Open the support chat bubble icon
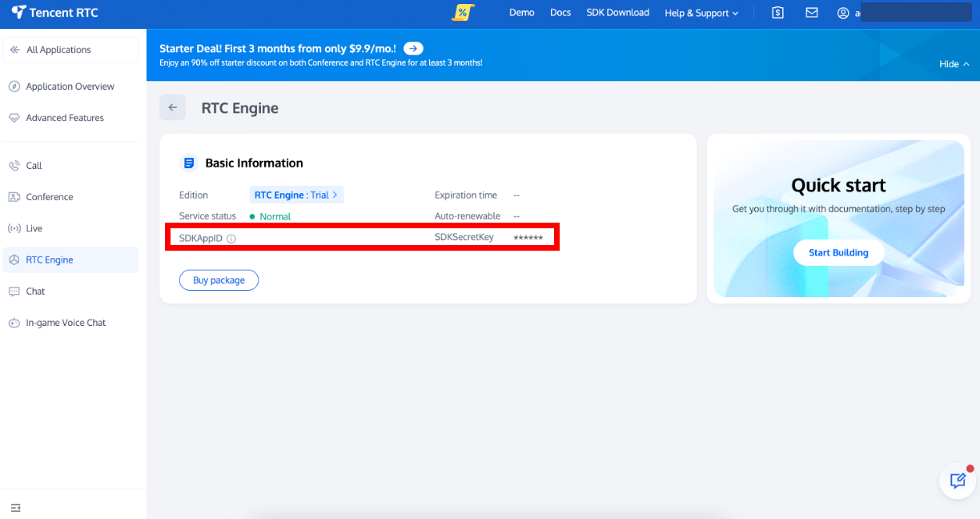Viewport: 980px width, 519px height. pos(958,481)
